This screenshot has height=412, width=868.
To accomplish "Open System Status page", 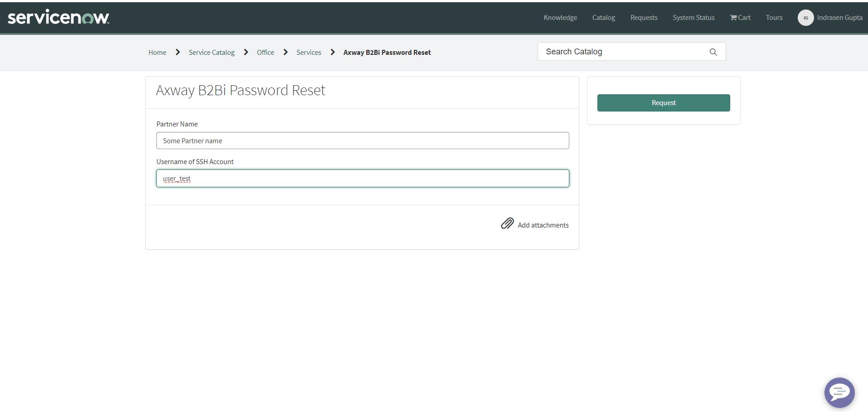I will pos(693,18).
